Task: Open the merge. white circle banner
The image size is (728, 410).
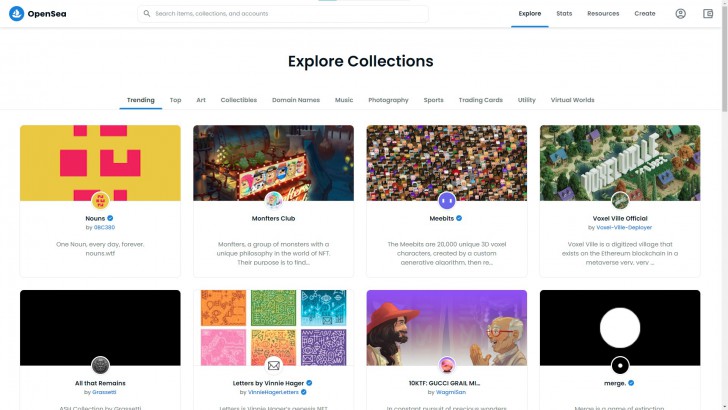Action: 620,328
